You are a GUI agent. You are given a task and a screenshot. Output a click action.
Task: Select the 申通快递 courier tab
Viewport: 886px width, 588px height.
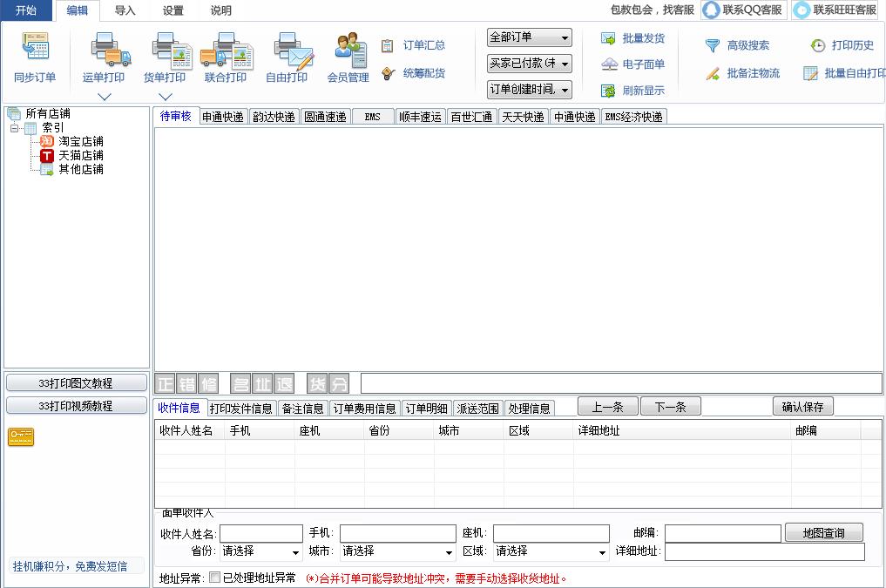223,117
